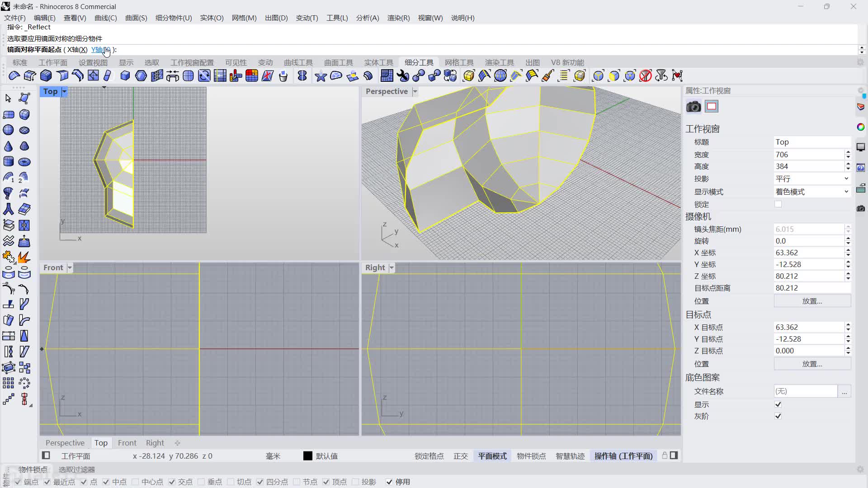Switch to the 选取过滤器 panel tab
868x488 pixels.
point(77,469)
